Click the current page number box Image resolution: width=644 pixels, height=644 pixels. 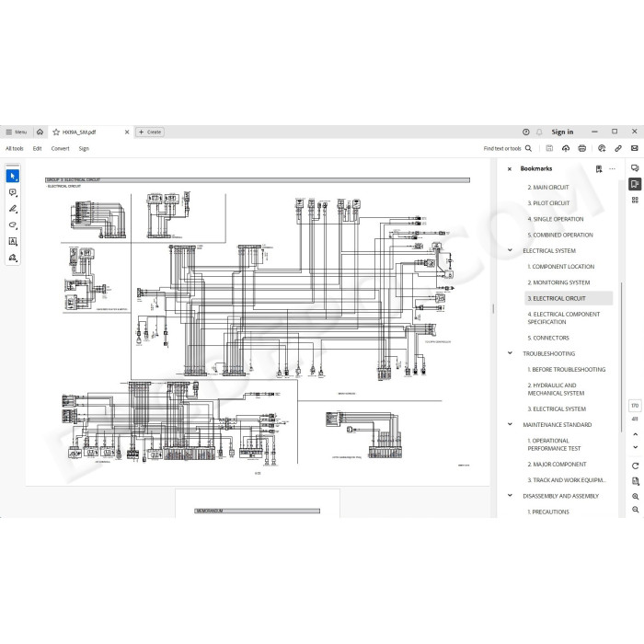[635, 406]
